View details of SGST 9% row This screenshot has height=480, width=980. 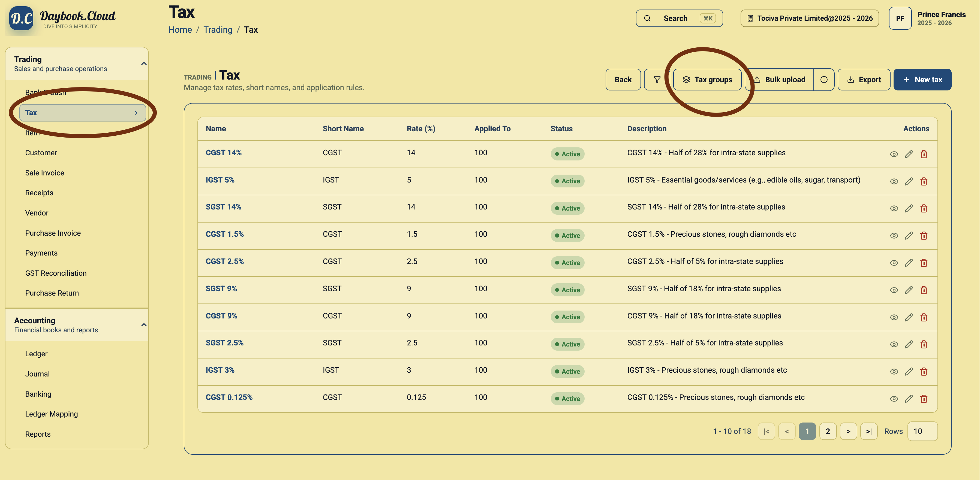[x=894, y=290]
